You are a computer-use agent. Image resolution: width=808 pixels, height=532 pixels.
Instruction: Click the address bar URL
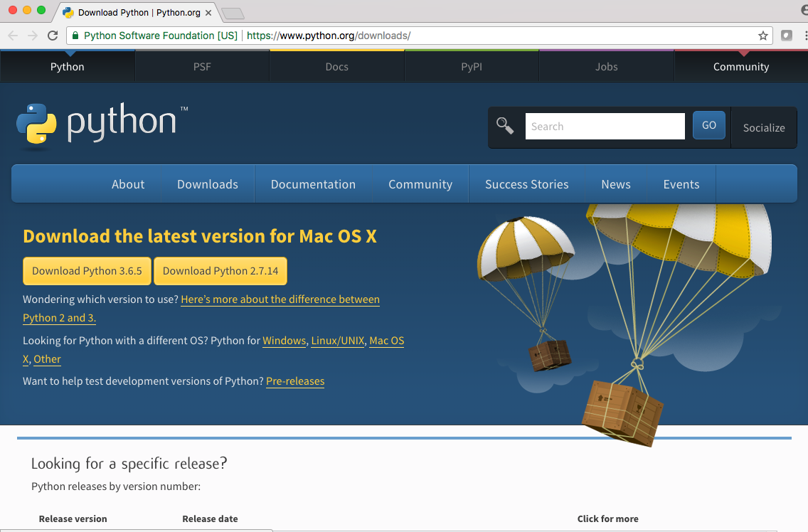(x=329, y=36)
